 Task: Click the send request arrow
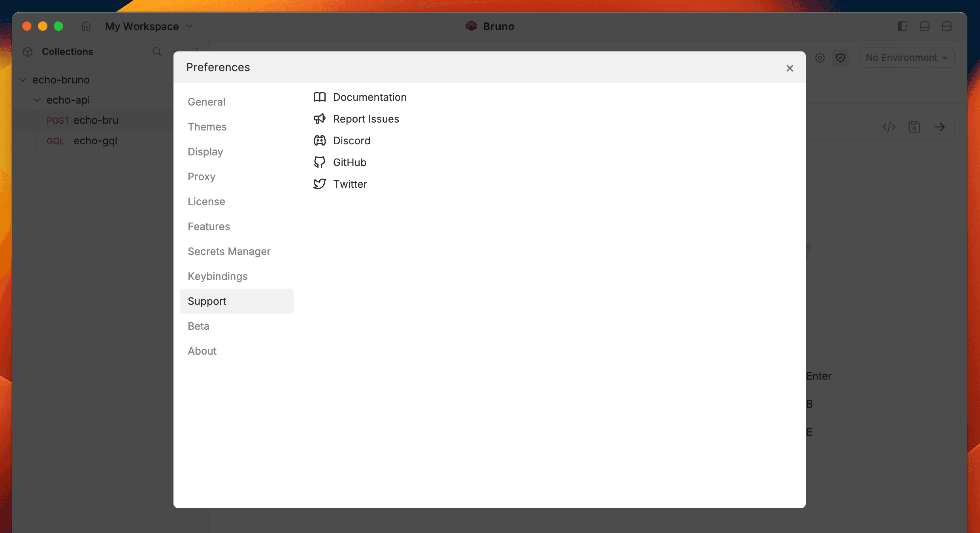pyautogui.click(x=940, y=127)
